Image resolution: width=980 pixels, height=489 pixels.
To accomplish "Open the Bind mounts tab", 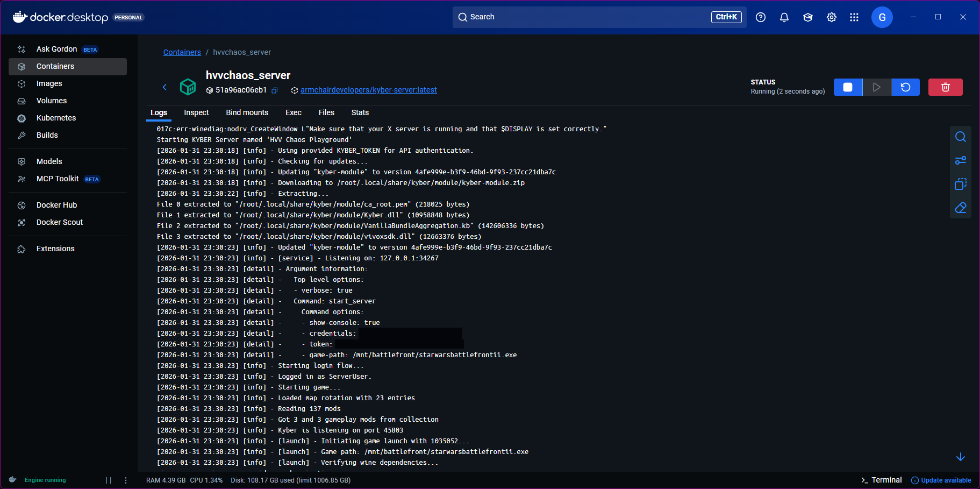I will (247, 112).
